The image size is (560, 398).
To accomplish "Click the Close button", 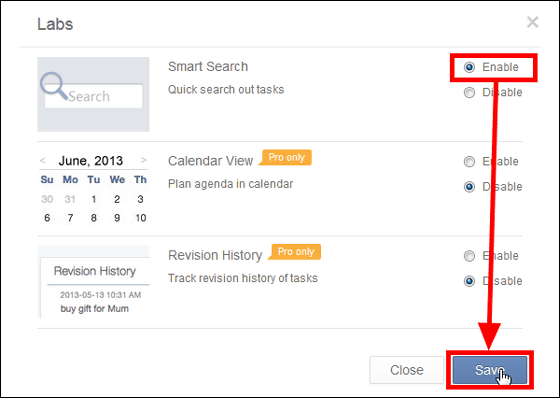I will point(406,370).
